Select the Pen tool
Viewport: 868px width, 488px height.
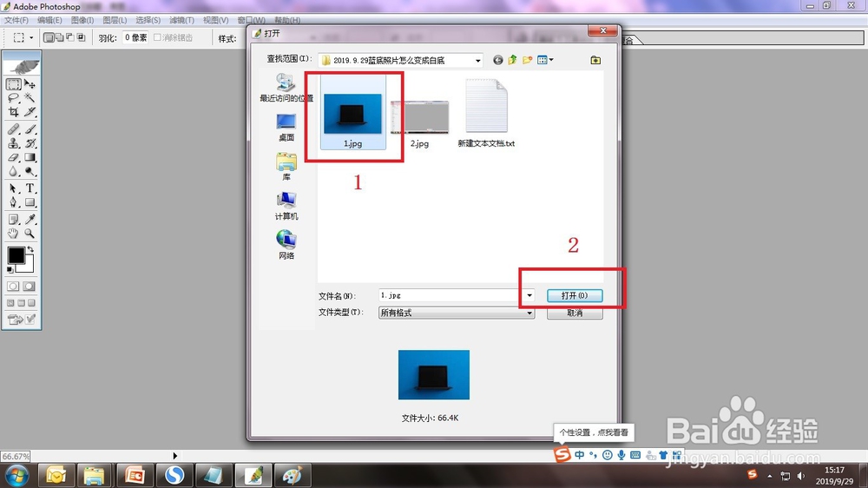coord(14,202)
